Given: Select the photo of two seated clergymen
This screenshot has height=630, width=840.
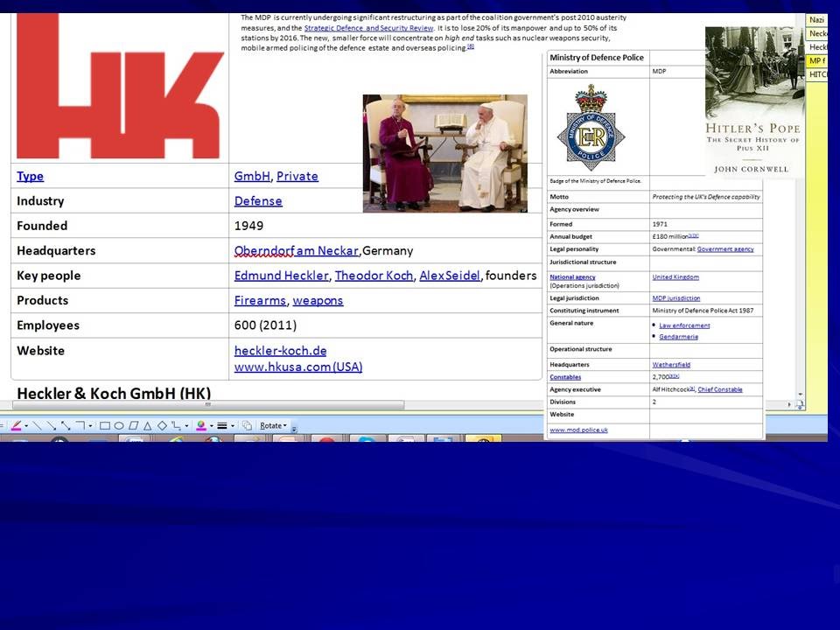Looking at the screenshot, I should (445, 154).
